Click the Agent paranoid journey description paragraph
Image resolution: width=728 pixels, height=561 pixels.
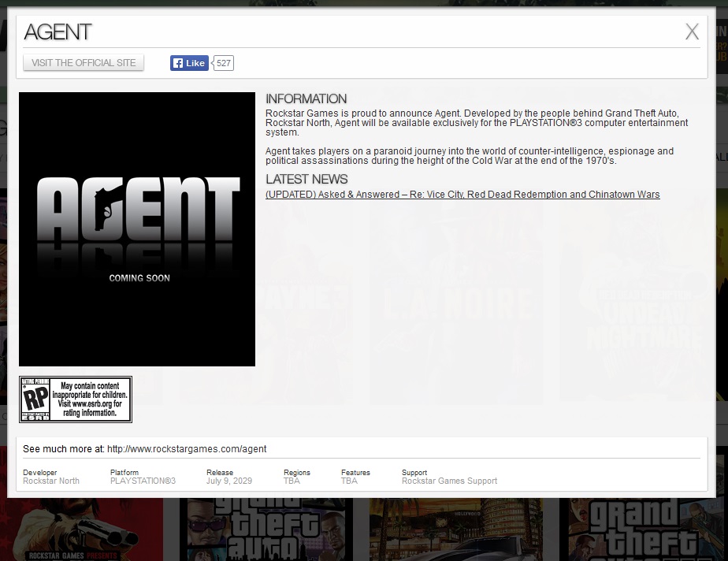tap(470, 156)
